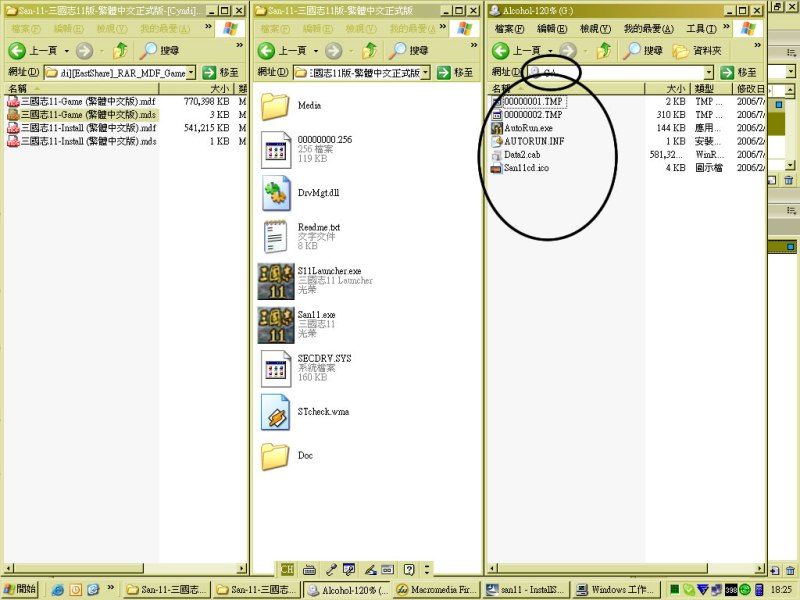Click 移至 Go button in left window

pyautogui.click(x=220, y=72)
